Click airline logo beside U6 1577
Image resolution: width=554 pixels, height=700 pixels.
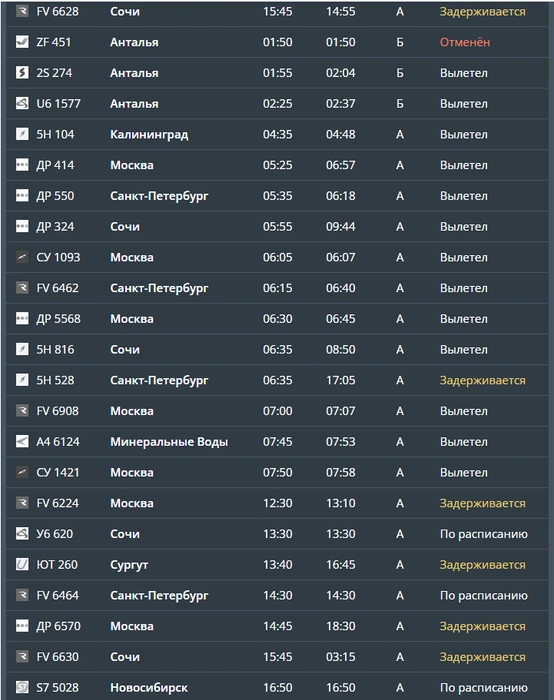pyautogui.click(x=22, y=104)
